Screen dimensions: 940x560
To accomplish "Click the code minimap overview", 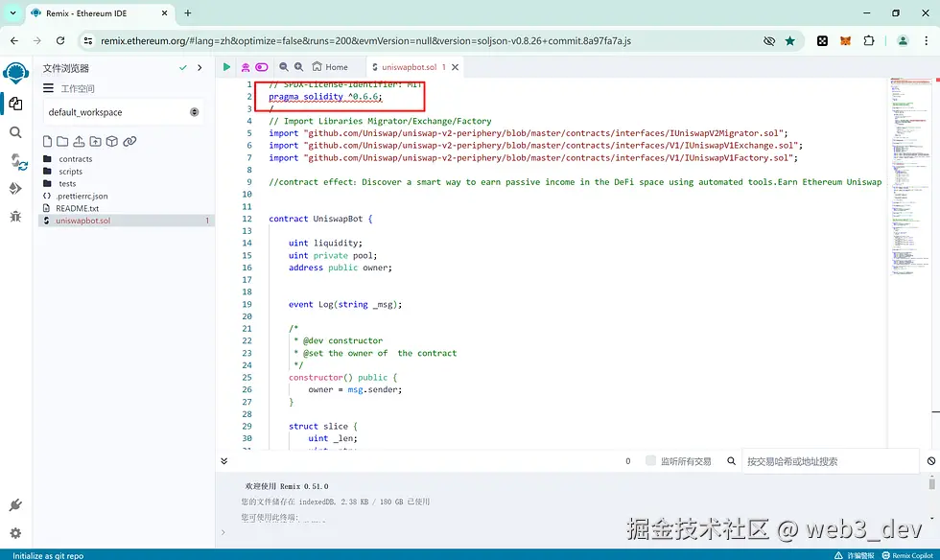I will point(910,176).
